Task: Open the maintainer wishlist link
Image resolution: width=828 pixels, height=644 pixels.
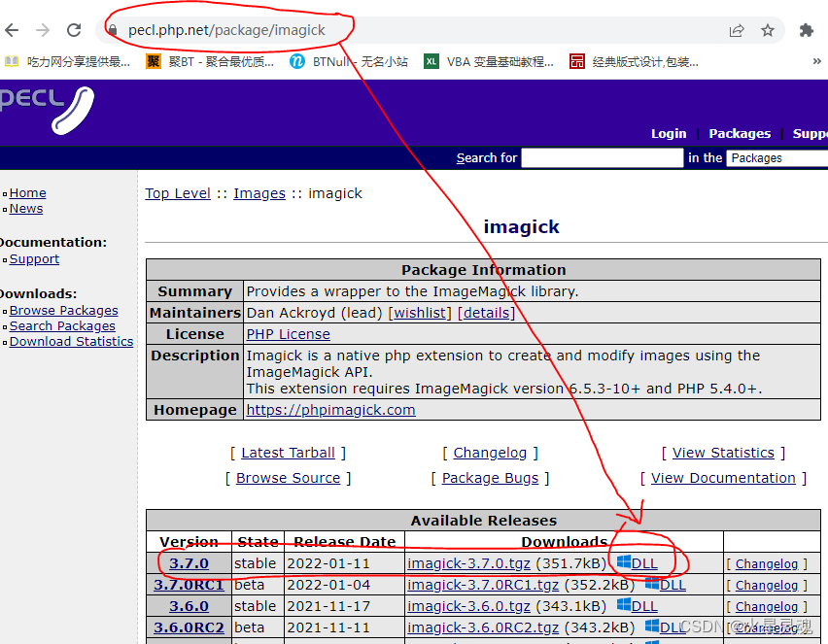Action: point(420,313)
